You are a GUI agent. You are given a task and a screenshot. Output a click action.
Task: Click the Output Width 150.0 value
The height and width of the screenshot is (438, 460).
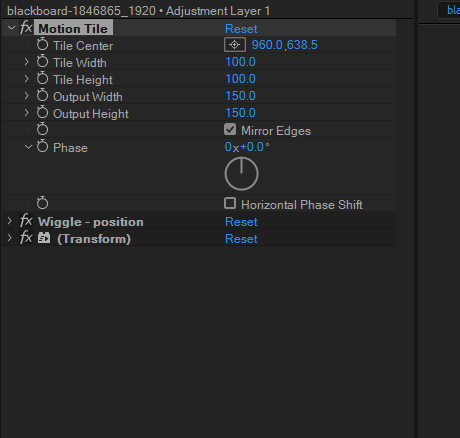pyautogui.click(x=240, y=96)
